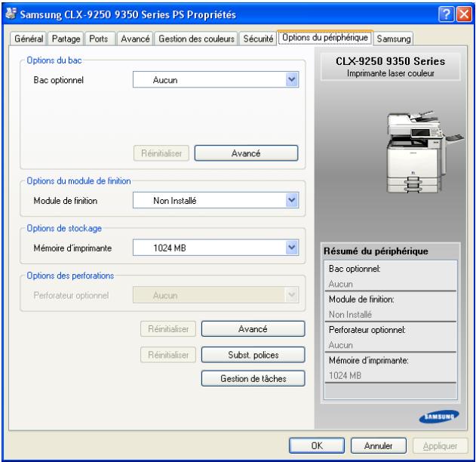
Task: Open the Général tab
Action: 29,39
